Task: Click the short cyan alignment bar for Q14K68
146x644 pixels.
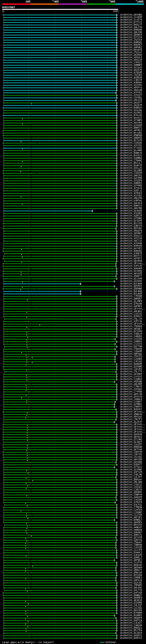Action: coord(48,211)
